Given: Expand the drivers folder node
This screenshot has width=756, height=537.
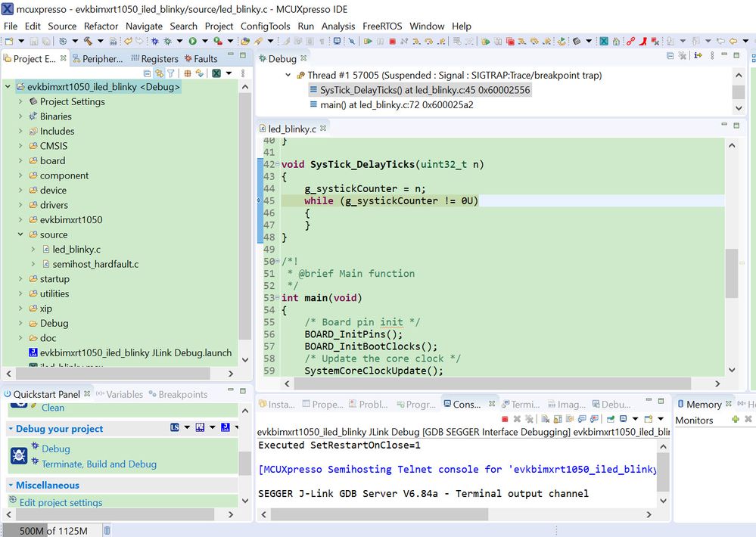Looking at the screenshot, I should (20, 205).
